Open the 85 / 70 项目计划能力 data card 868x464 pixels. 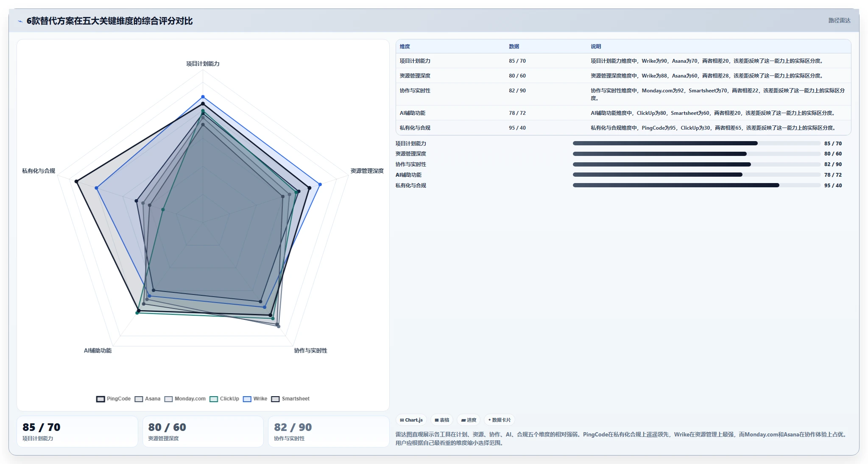pyautogui.click(x=77, y=431)
